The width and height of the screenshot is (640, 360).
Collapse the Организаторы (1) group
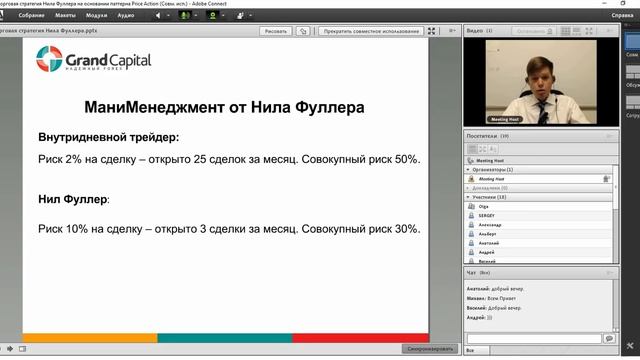coord(468,169)
